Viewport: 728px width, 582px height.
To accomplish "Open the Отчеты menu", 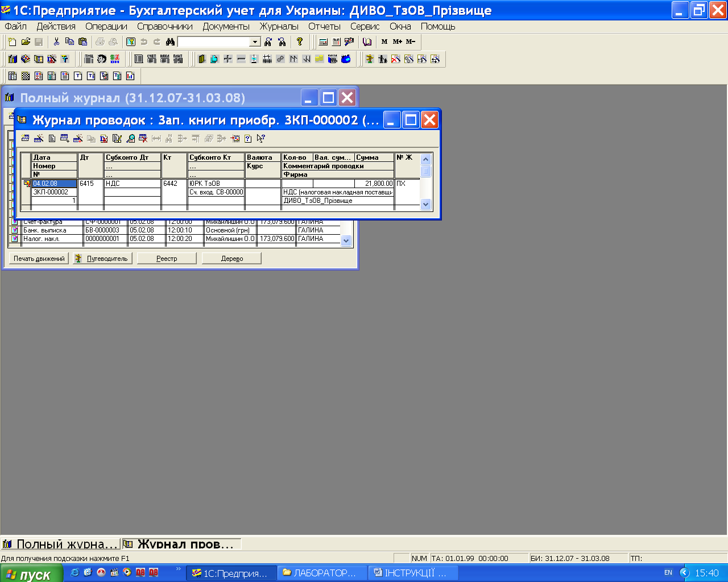I will click(324, 26).
